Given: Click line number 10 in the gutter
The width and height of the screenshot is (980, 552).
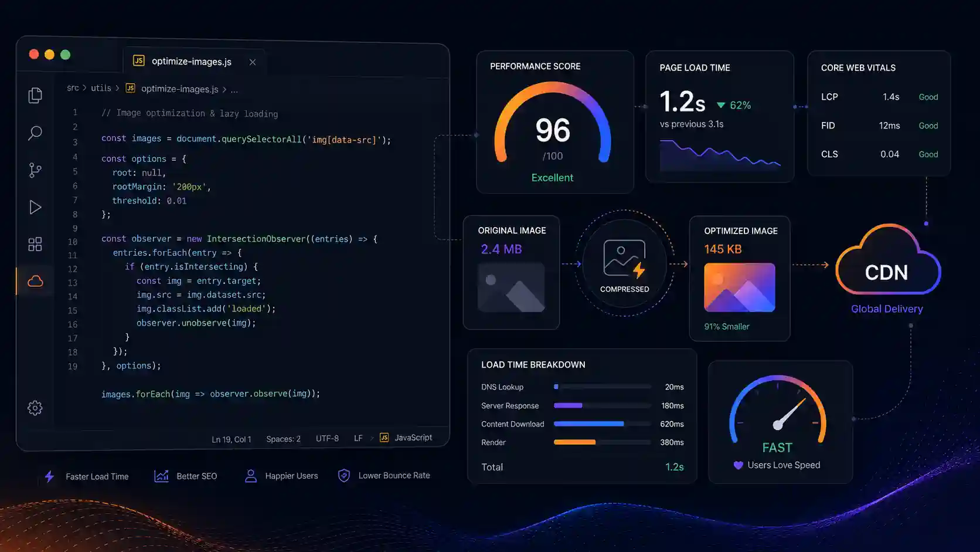Looking at the screenshot, I should pyautogui.click(x=73, y=242).
